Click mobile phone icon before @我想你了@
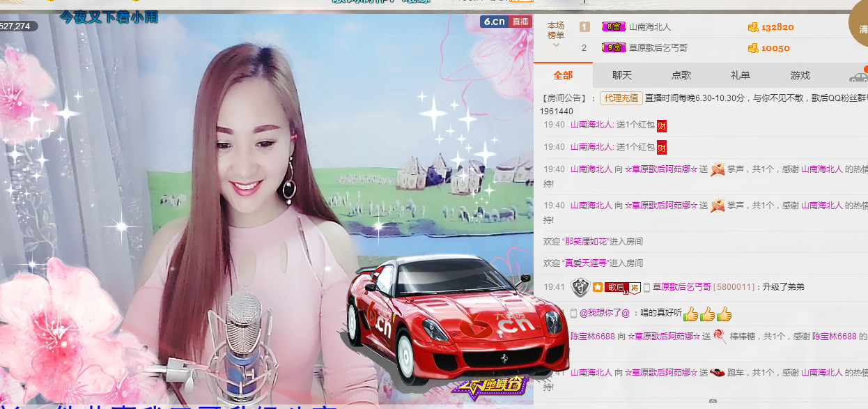Screen dimensions: 868x409 point(574,314)
